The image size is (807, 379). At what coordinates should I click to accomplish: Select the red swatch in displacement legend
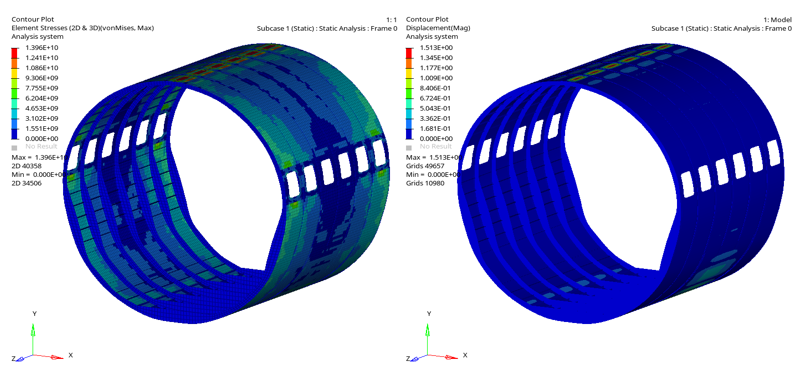(x=409, y=53)
